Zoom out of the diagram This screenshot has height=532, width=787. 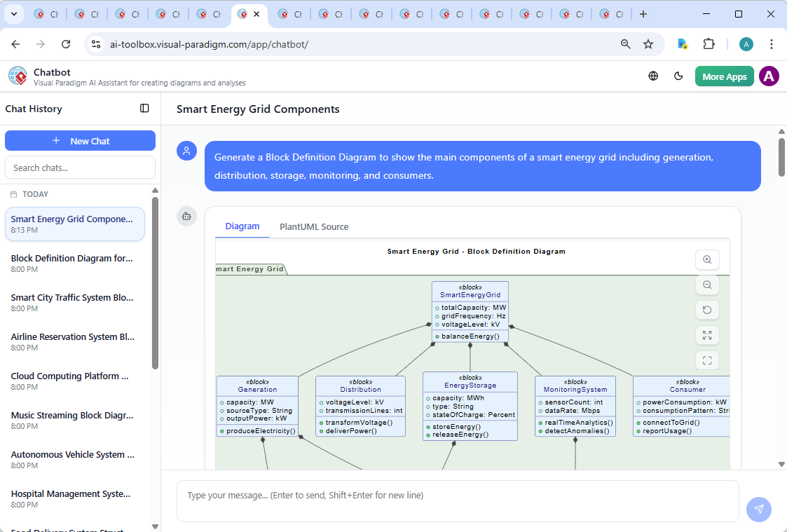(707, 285)
